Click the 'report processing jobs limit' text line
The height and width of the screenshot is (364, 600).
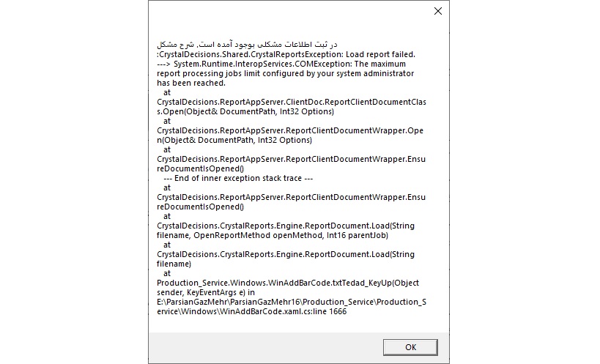[286, 73]
